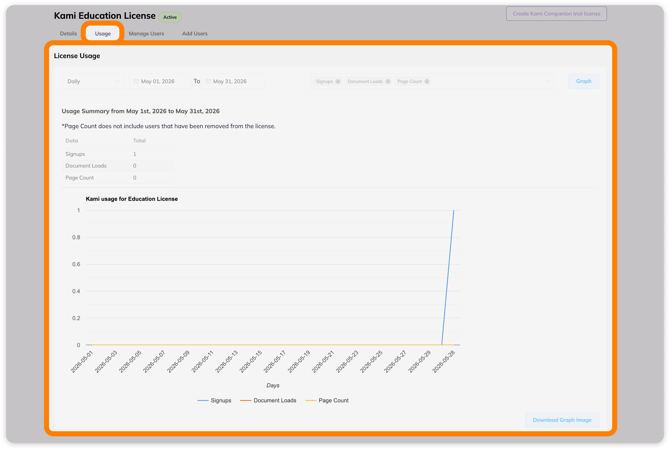This screenshot has width=670, height=450.
Task: Click the May 01, 2026 start date field
Action: (160, 81)
